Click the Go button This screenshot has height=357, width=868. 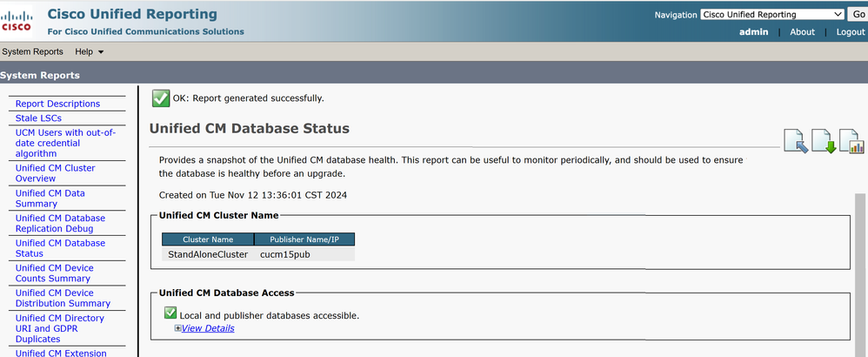click(858, 15)
